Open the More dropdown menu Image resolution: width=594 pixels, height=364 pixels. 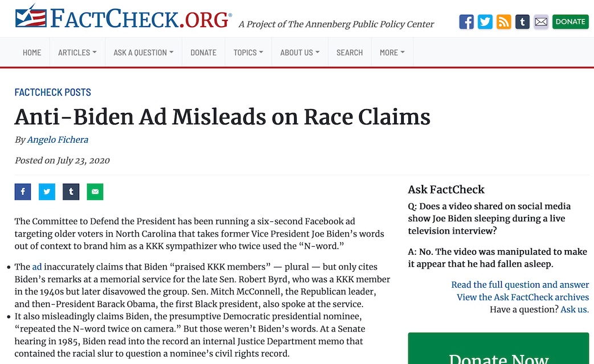[392, 52]
